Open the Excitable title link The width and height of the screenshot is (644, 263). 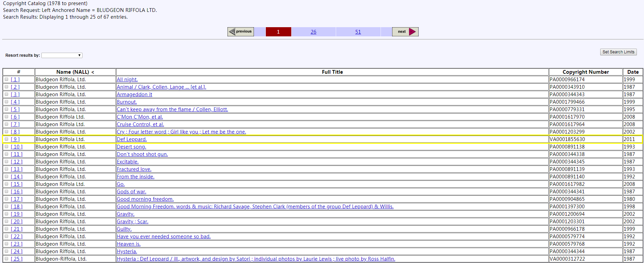(128, 162)
